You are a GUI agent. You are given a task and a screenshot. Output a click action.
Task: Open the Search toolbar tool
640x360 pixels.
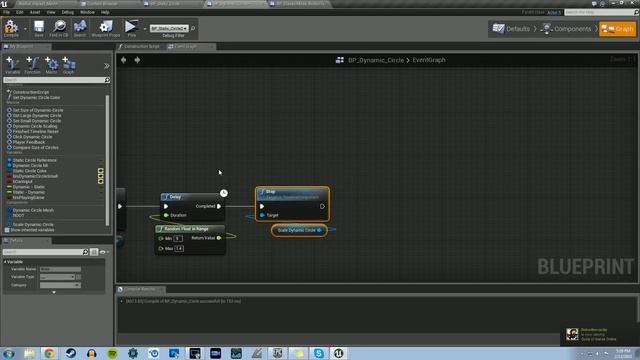click(80, 29)
